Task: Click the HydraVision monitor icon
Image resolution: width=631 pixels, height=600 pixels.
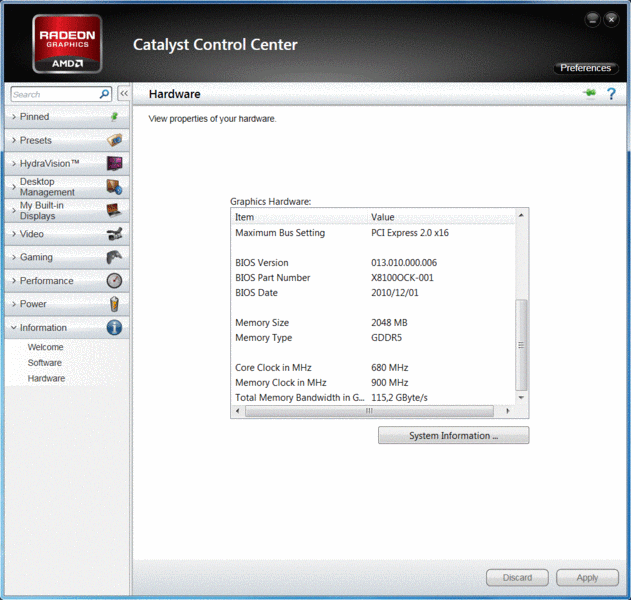Action: click(x=115, y=163)
